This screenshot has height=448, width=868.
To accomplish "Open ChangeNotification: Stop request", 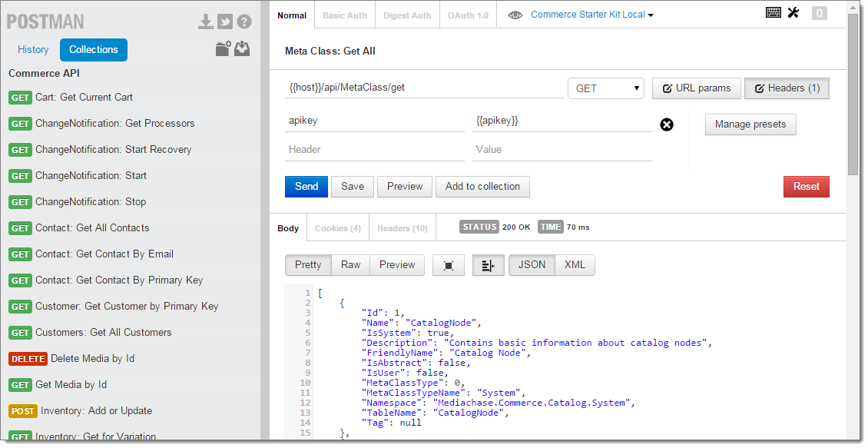I will [91, 201].
